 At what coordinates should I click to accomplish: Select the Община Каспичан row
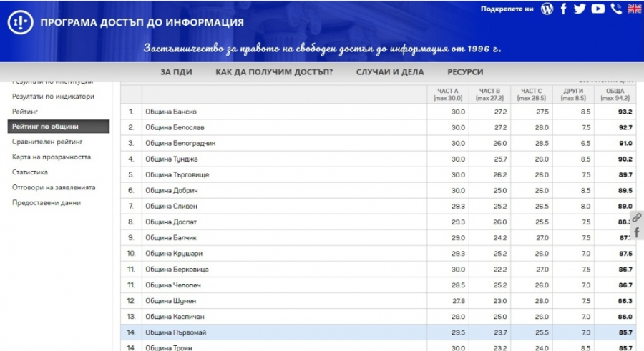(379, 317)
